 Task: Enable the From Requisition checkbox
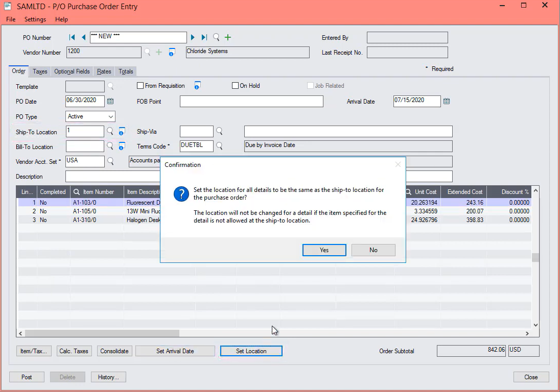(140, 85)
